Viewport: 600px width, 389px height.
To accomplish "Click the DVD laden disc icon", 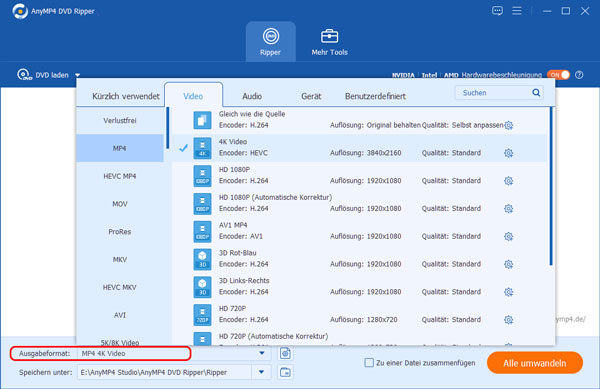I will [x=24, y=75].
